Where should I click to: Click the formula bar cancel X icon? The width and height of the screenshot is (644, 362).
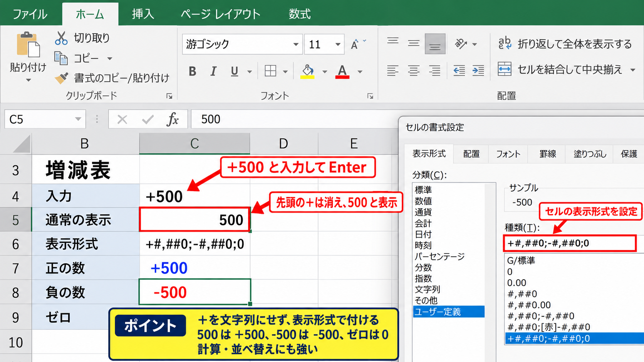point(122,120)
